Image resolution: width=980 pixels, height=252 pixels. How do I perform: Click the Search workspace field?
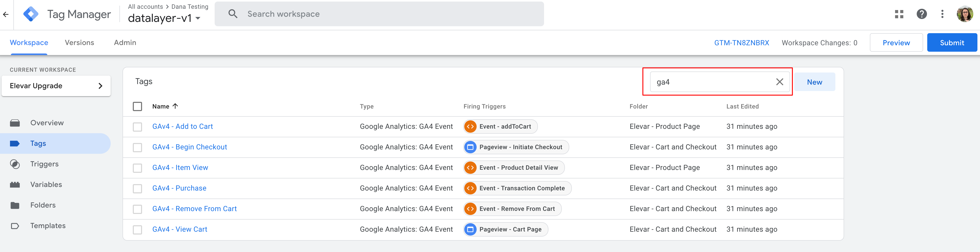[379, 14]
